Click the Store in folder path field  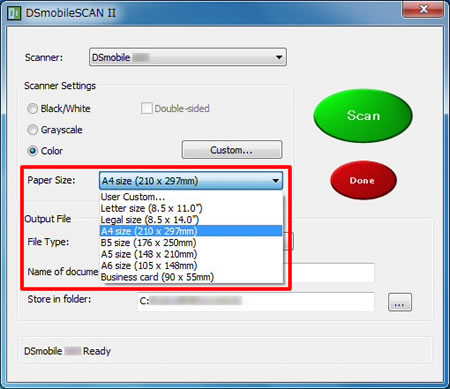(256, 301)
